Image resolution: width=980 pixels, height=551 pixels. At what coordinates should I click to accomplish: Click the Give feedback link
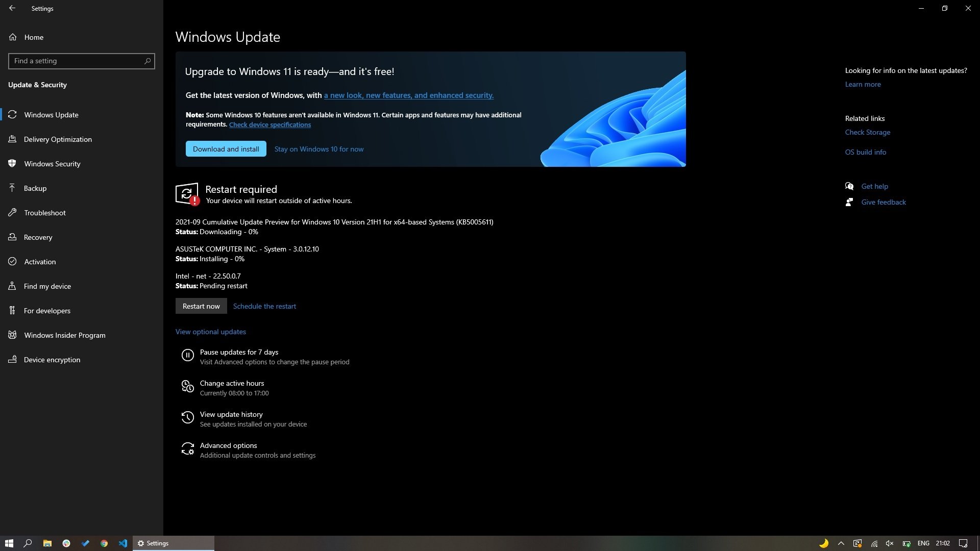pos(884,202)
